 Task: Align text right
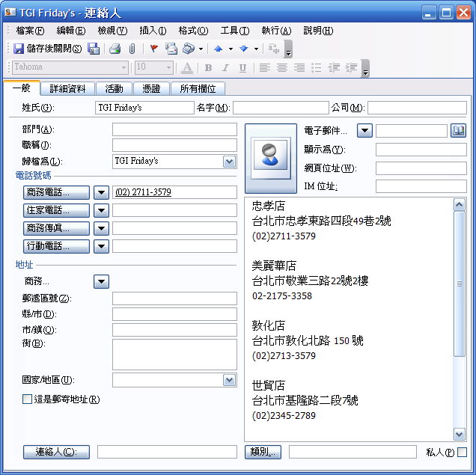[x=299, y=67]
